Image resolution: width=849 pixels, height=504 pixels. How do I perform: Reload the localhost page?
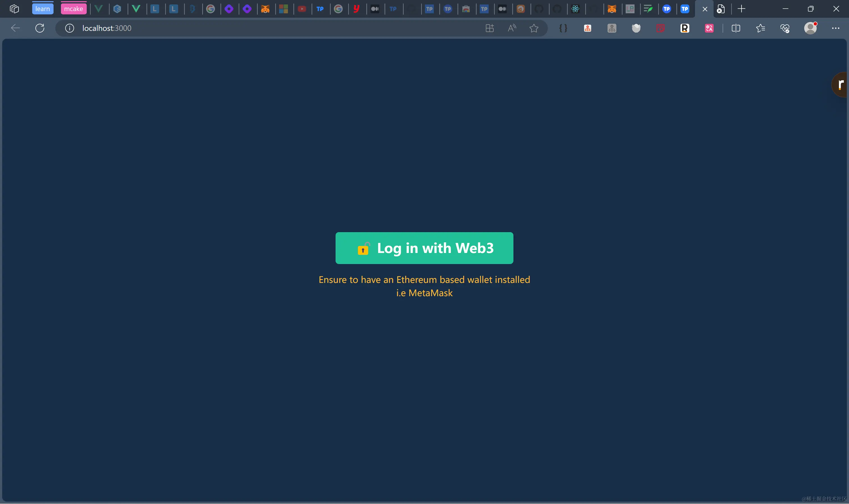point(40,28)
